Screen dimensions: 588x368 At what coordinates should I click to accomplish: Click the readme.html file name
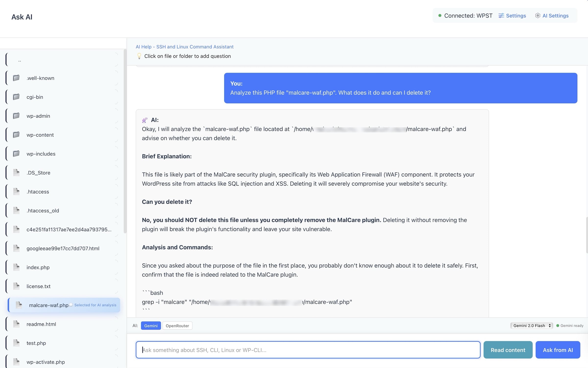41,324
